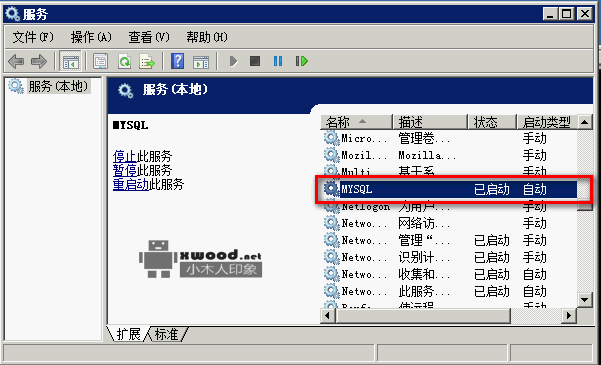Screen dimensions: 601x365
Task: Click the MYSQL heading in the detail pane
Action: [x=130, y=125]
